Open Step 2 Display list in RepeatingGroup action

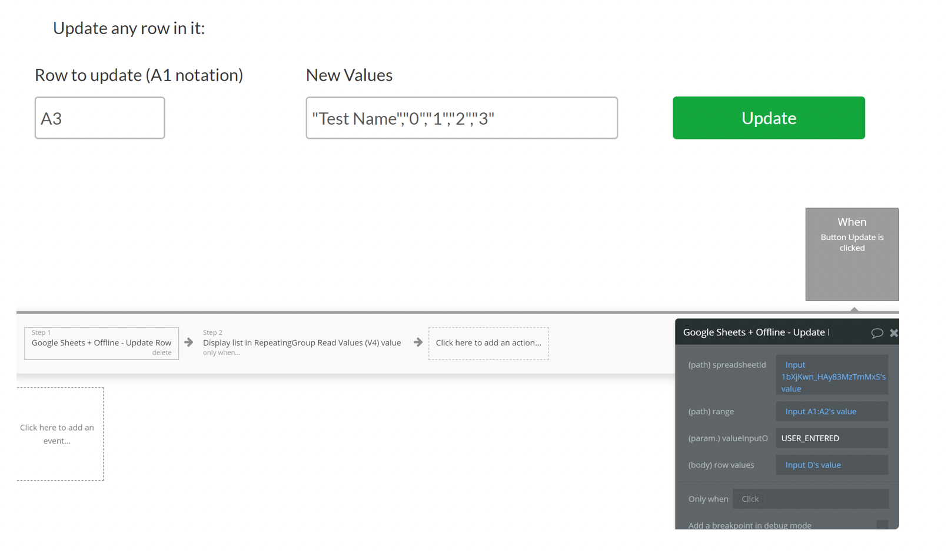(302, 343)
